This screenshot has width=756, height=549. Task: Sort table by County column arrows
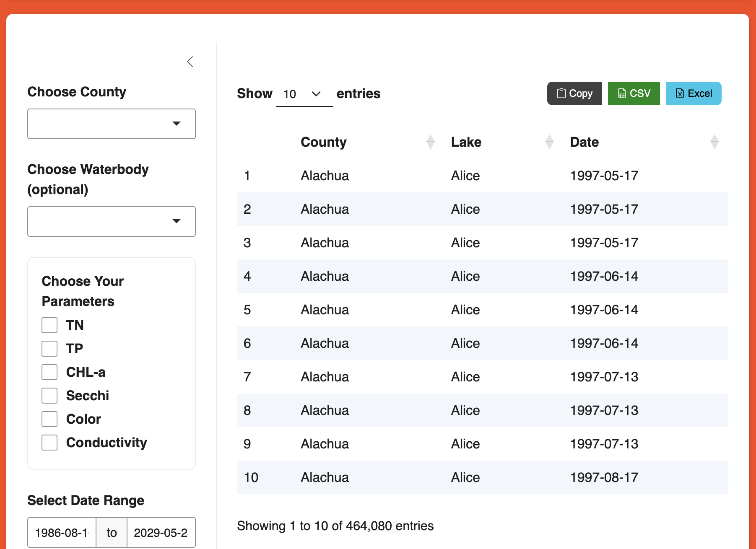[x=430, y=142]
